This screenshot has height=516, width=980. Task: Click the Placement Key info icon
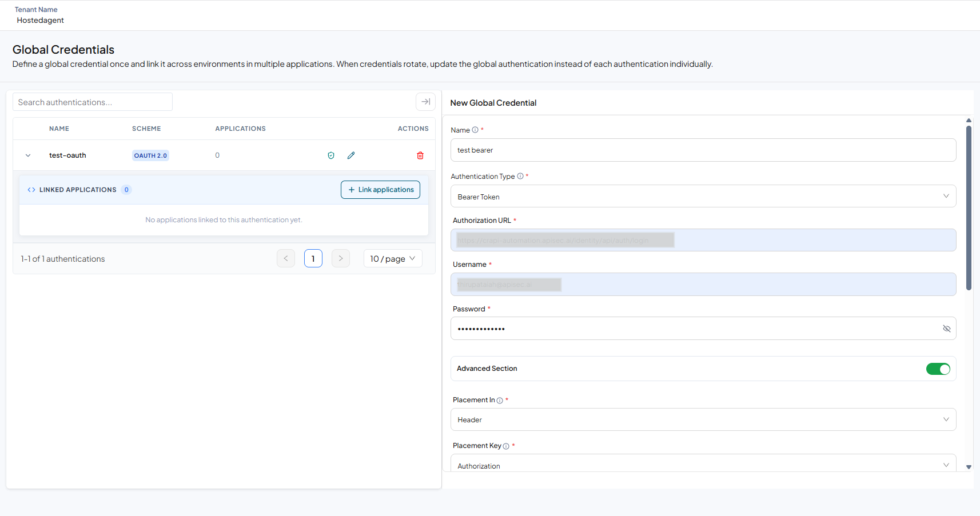506,446
